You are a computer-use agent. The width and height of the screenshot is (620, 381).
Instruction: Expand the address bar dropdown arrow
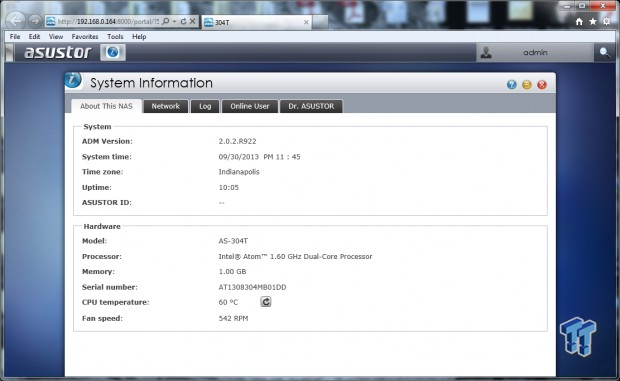174,21
